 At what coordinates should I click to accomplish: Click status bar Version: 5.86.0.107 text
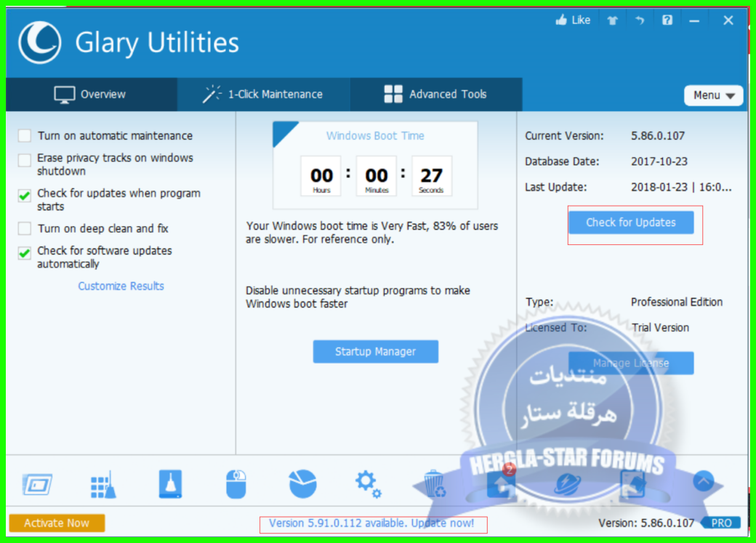pyautogui.click(x=646, y=523)
